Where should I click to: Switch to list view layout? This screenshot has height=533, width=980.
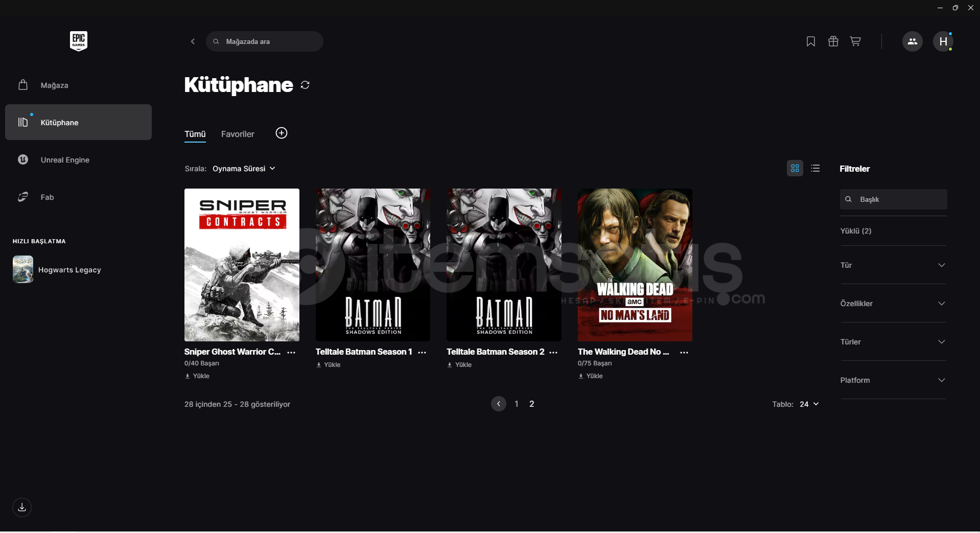click(x=815, y=168)
